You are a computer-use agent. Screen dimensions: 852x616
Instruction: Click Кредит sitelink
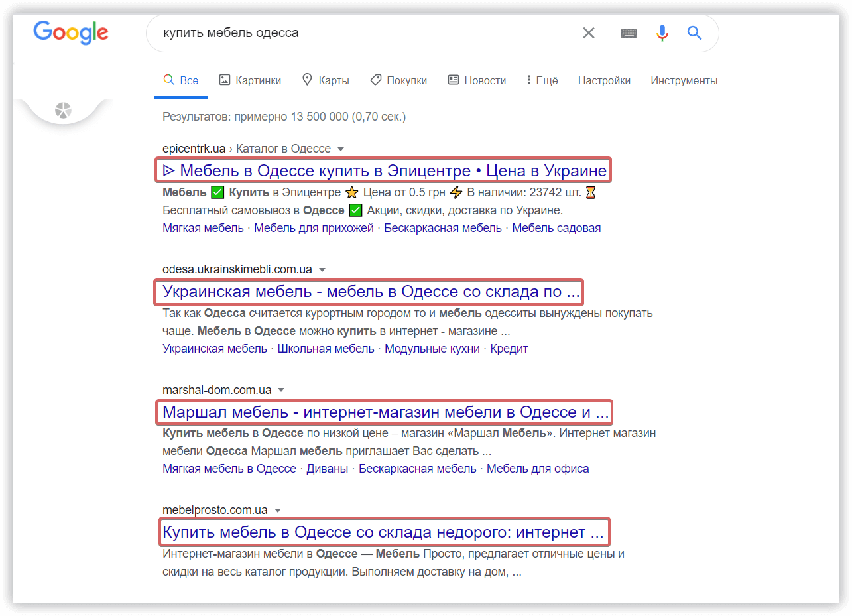(x=509, y=349)
